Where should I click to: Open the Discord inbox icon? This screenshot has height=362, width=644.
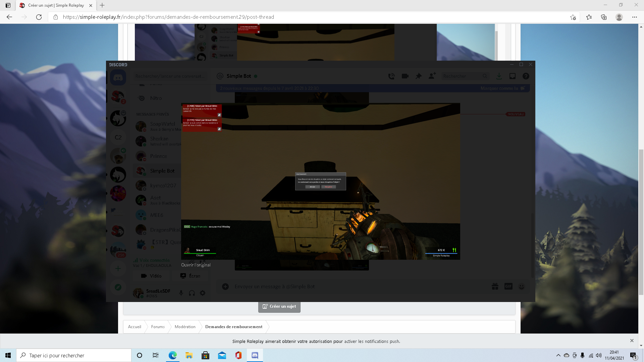(x=513, y=76)
